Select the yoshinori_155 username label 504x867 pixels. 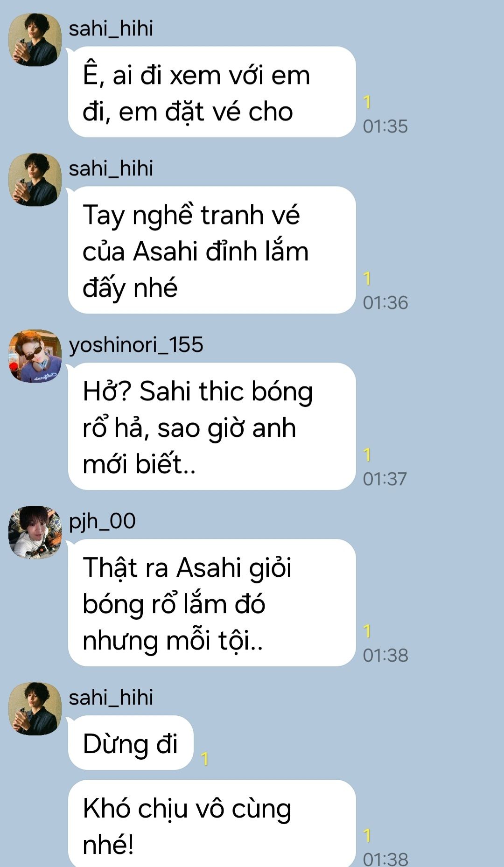pyautogui.click(x=136, y=345)
